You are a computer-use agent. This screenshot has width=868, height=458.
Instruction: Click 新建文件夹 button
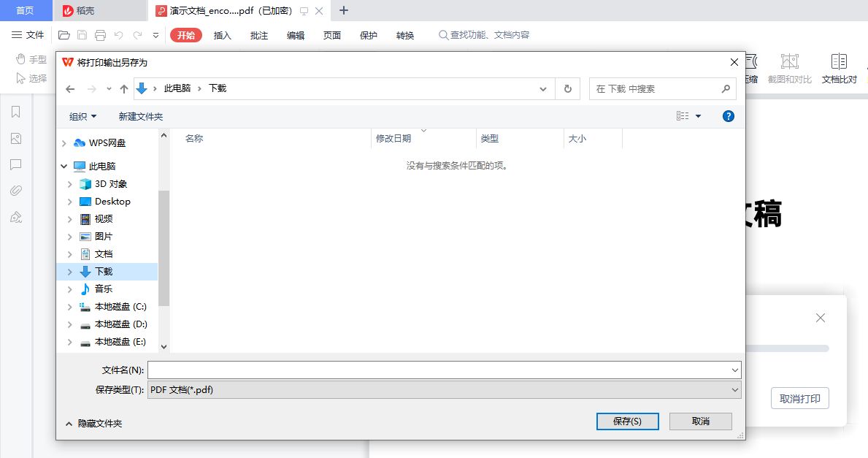pos(141,116)
